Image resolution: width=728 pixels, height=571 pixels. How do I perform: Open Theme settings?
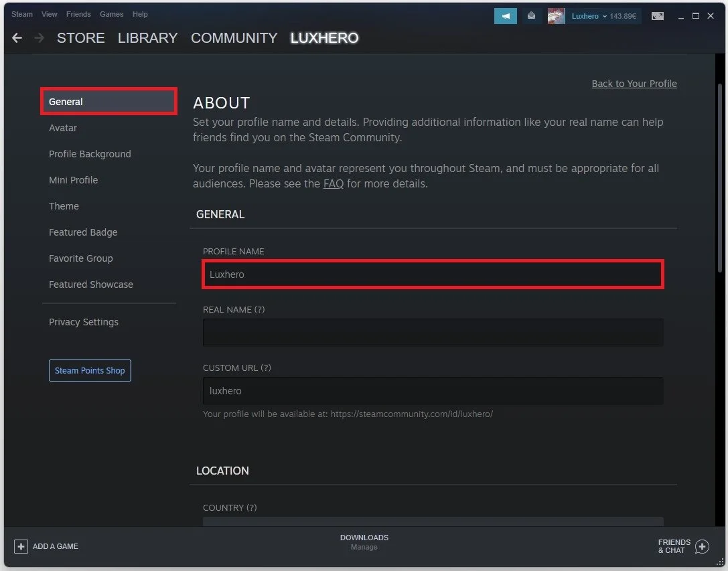64,206
